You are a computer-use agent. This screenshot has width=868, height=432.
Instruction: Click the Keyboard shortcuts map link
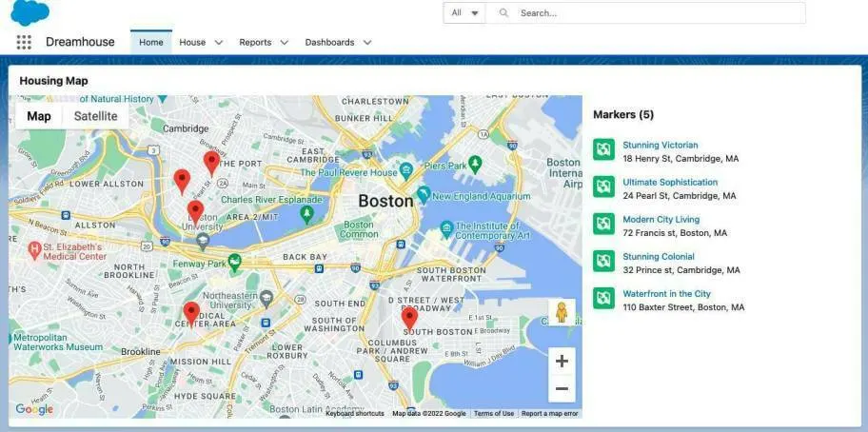coord(355,413)
